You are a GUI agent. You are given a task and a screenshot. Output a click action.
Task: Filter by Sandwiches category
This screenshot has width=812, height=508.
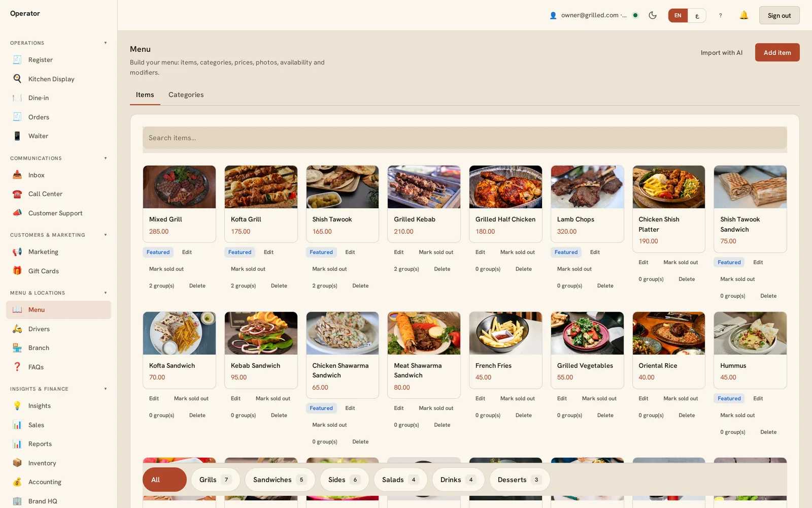pyautogui.click(x=280, y=480)
